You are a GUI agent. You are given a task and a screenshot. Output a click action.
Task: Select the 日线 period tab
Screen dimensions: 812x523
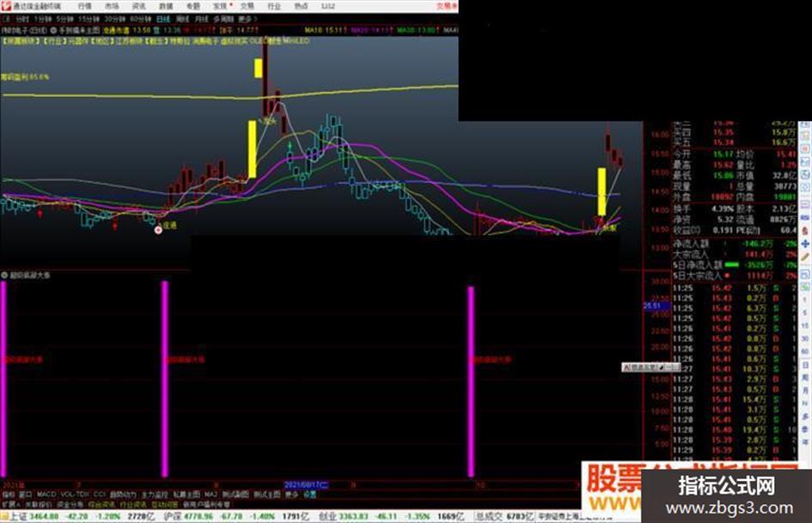[x=163, y=19]
